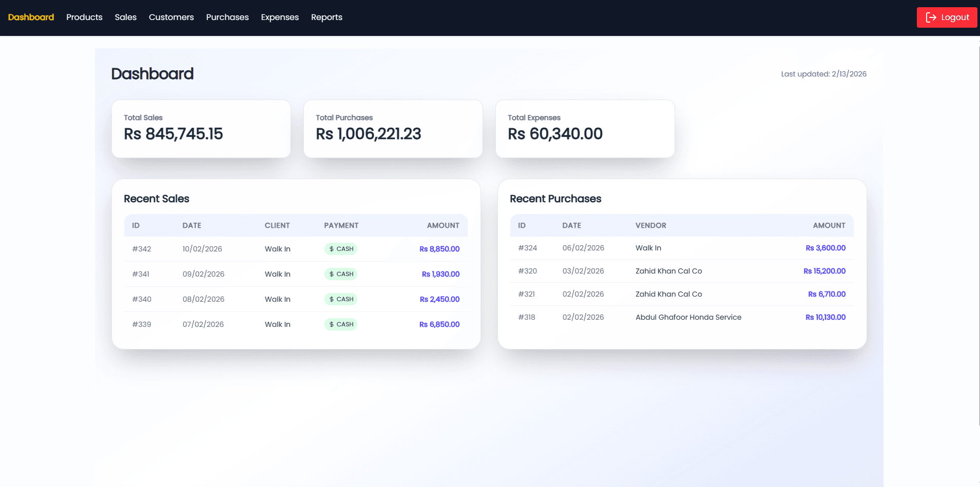980x487 pixels.
Task: Click the $ CASH badge on sale #341
Action: click(x=340, y=274)
